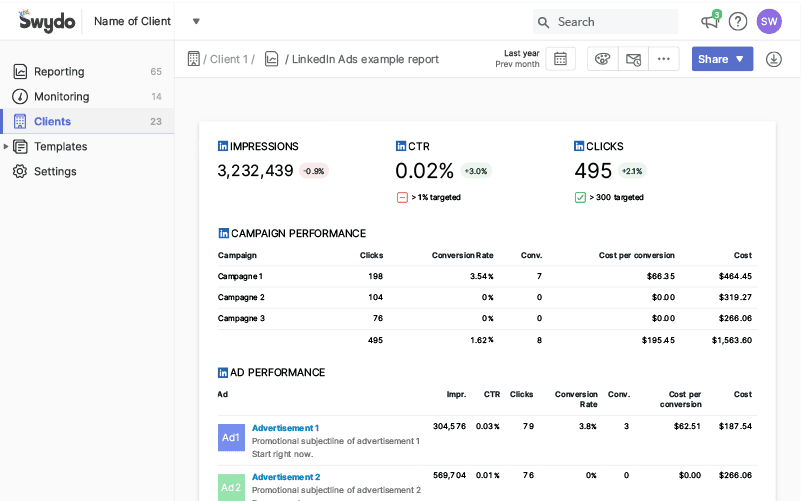The width and height of the screenshot is (801, 501).
Task: Click the scheduled email icon
Action: pyautogui.click(x=633, y=59)
